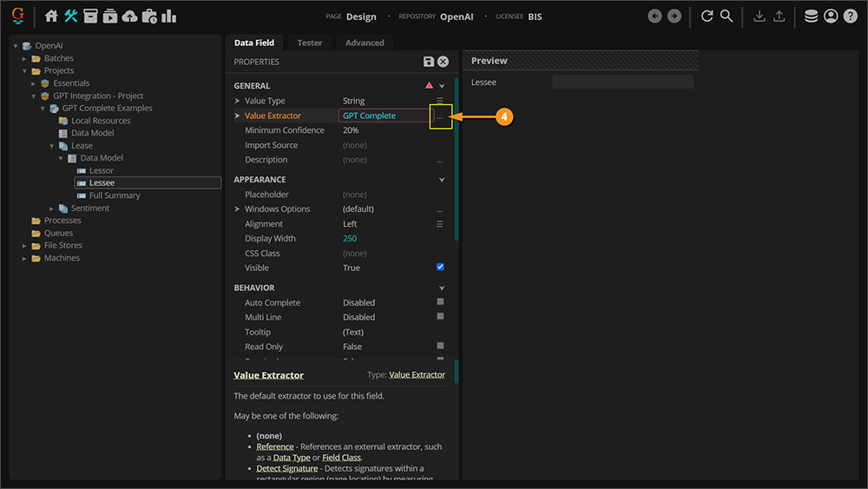Open the Home page icon
This screenshot has height=489, width=868.
coord(51,16)
